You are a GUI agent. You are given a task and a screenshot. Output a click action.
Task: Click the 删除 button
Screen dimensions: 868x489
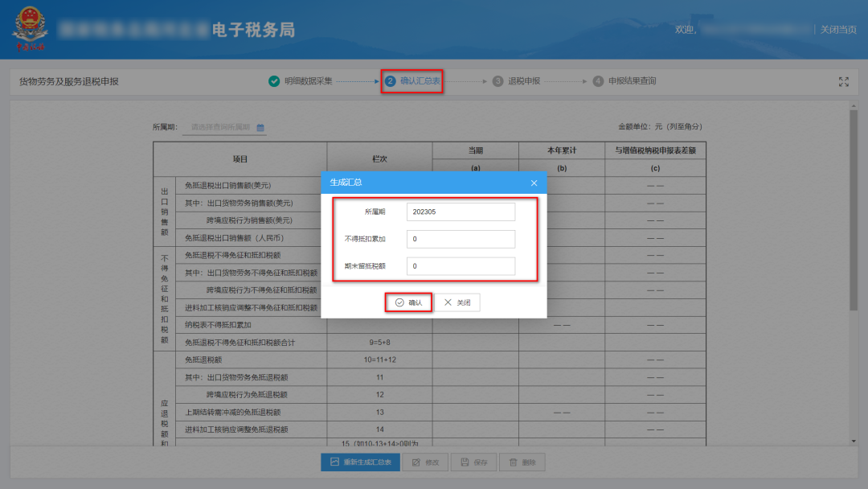point(522,462)
